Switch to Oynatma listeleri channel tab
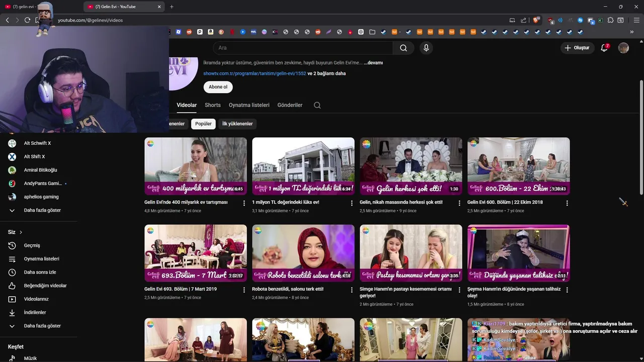The height and width of the screenshot is (362, 644). pos(249,105)
